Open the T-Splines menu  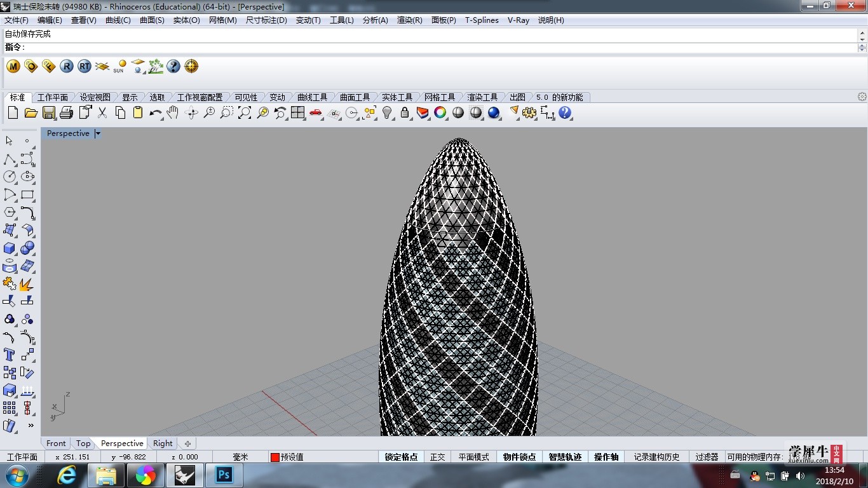point(482,20)
